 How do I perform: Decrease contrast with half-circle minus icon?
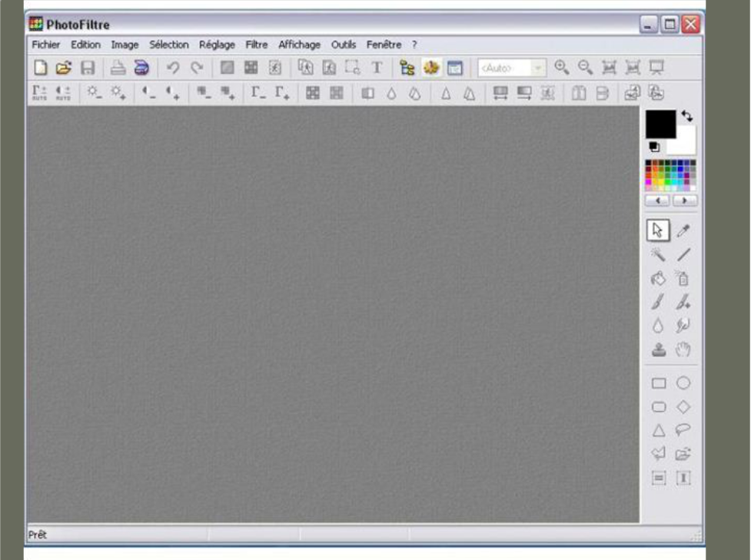click(x=149, y=92)
